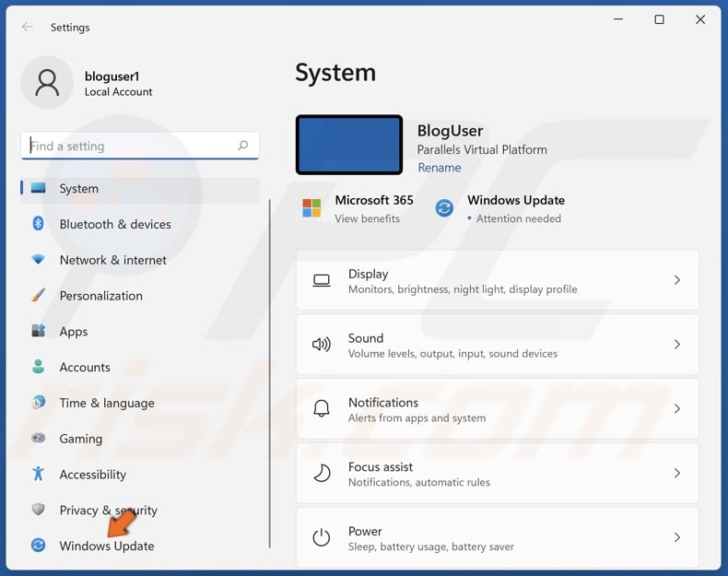728x576 pixels.
Task: Open the Power settings card
Action: (x=498, y=537)
